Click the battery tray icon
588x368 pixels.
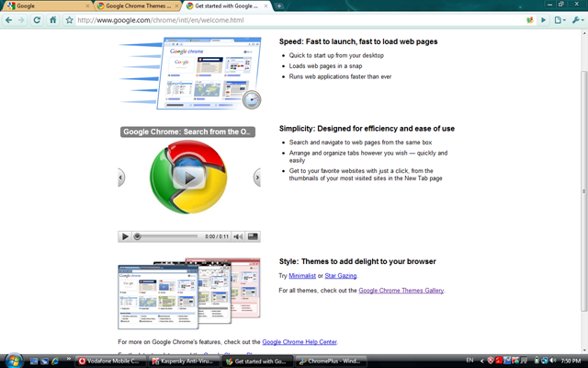click(x=537, y=361)
